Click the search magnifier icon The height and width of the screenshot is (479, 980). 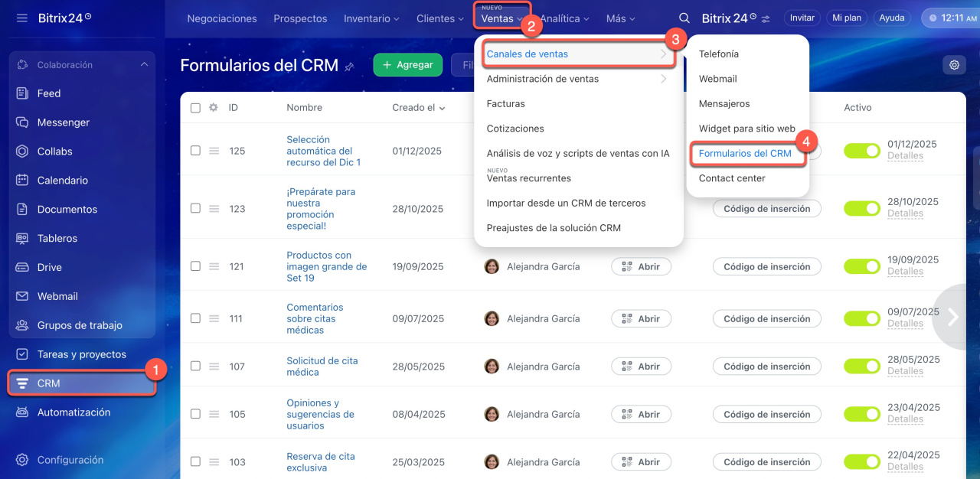coord(684,18)
